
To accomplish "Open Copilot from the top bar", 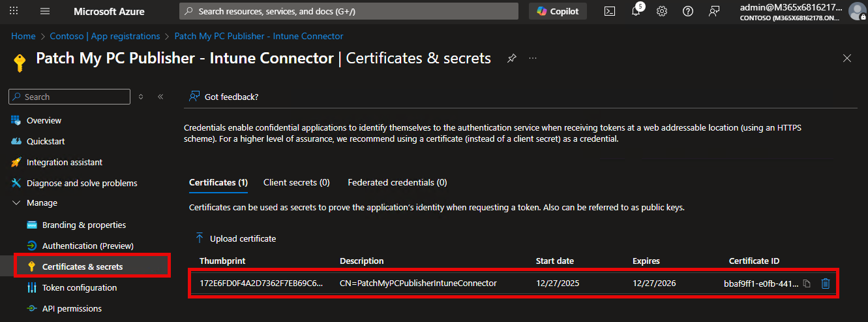I will pos(558,11).
